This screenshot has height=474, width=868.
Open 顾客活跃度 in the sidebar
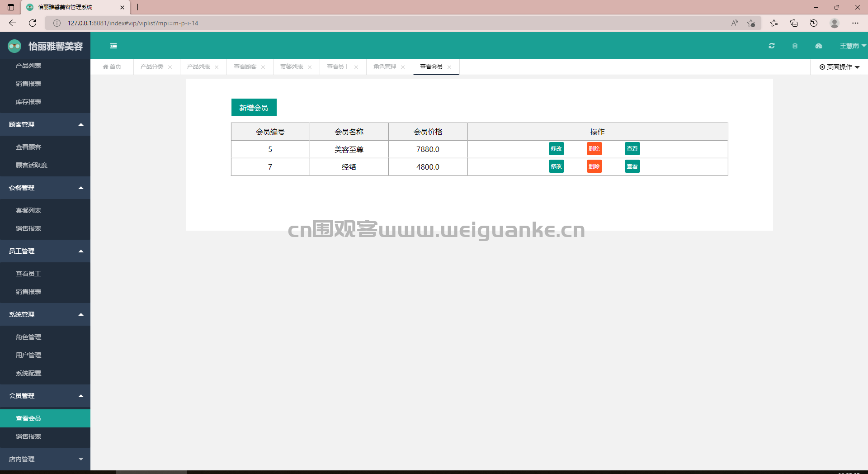tap(45, 165)
